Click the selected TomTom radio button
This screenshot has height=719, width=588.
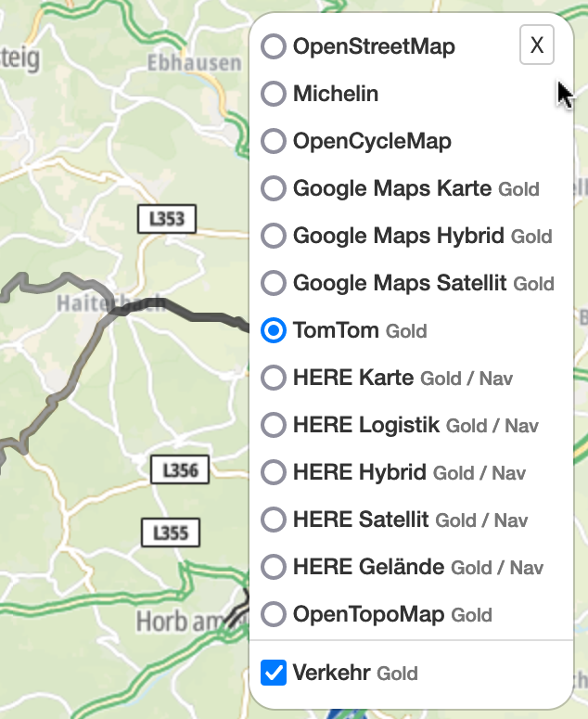tap(274, 330)
